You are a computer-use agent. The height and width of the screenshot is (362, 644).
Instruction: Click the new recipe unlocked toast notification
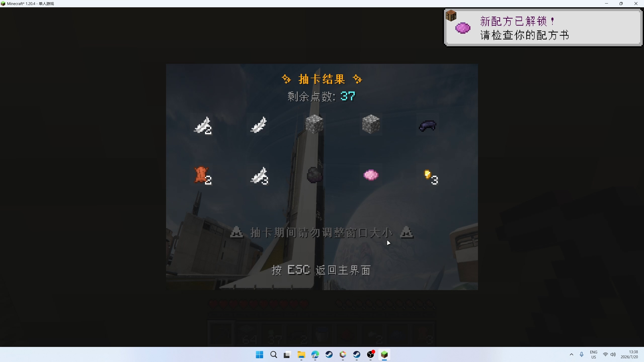point(543,27)
